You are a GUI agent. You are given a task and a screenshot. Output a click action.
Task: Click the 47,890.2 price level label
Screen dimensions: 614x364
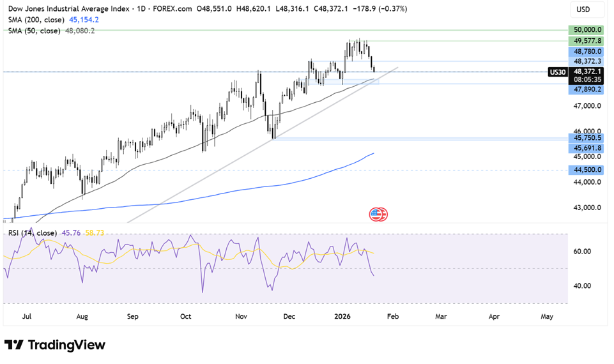586,89
